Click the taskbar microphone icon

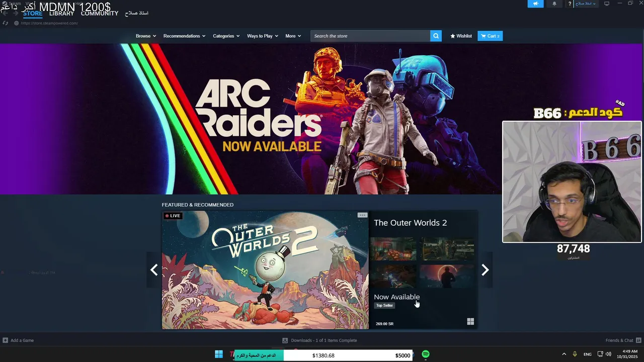coord(575,354)
